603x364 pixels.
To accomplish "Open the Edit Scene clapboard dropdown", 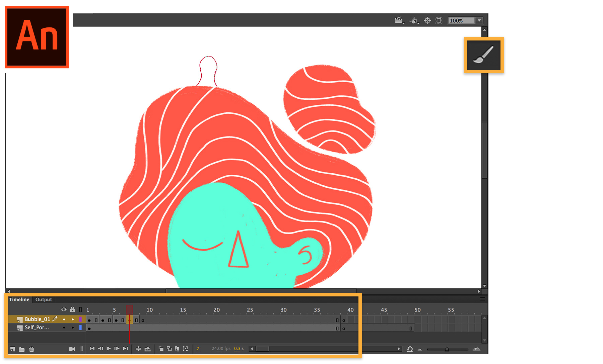I will pos(399,20).
